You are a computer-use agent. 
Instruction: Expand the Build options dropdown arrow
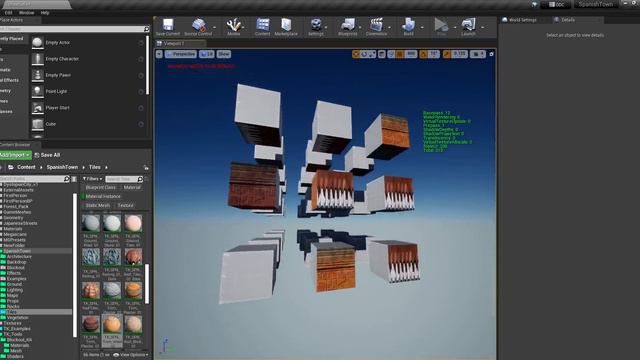pyautogui.click(x=422, y=27)
